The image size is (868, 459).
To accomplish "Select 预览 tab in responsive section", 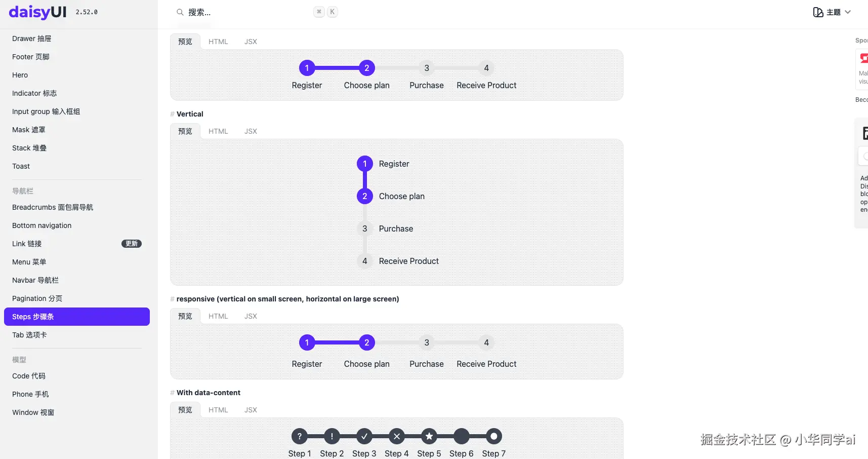I will (x=185, y=316).
